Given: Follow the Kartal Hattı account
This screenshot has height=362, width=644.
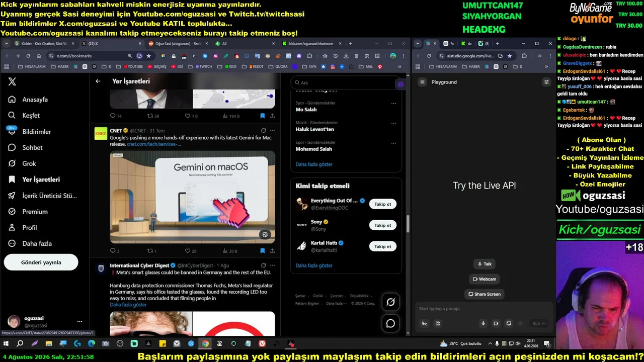Looking at the screenshot, I should point(383,246).
